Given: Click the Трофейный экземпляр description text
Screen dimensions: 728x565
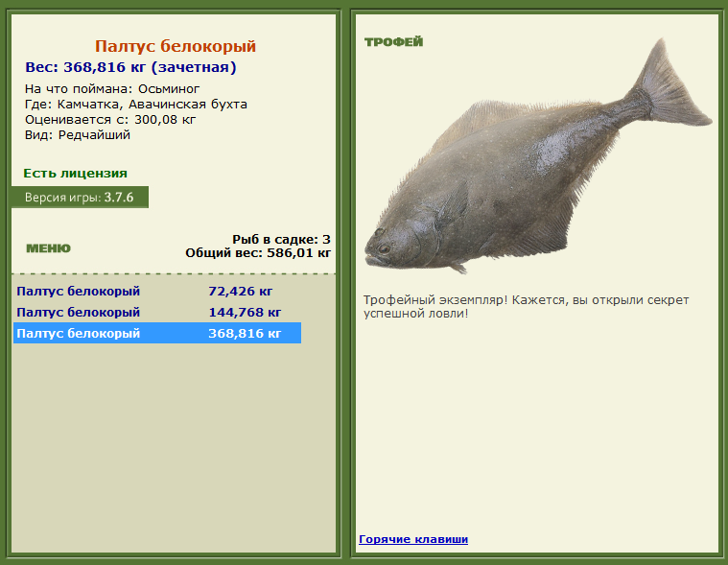Looking at the screenshot, I should point(526,306).
